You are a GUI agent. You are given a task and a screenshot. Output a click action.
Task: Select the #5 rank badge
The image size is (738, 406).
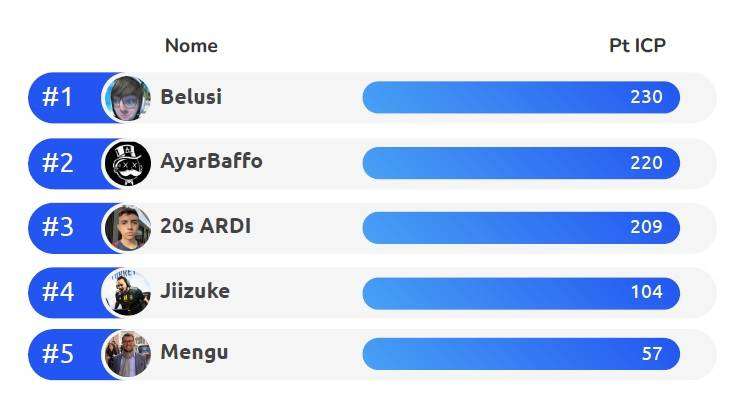pos(57,354)
